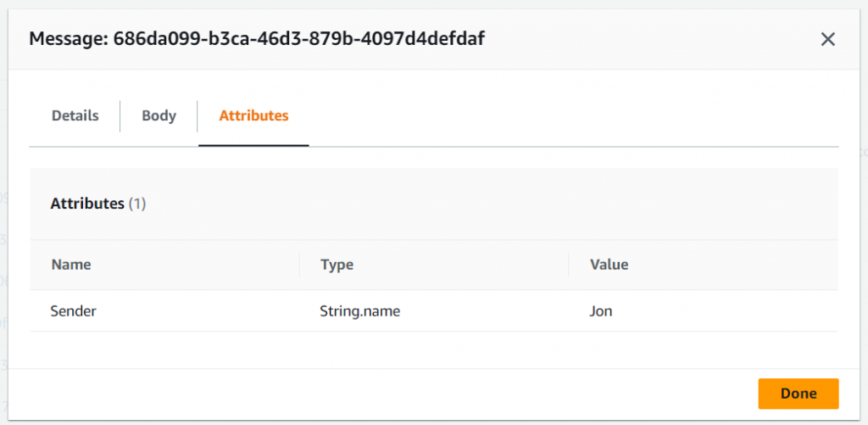Click the divider between Type and Value columns

point(568,265)
